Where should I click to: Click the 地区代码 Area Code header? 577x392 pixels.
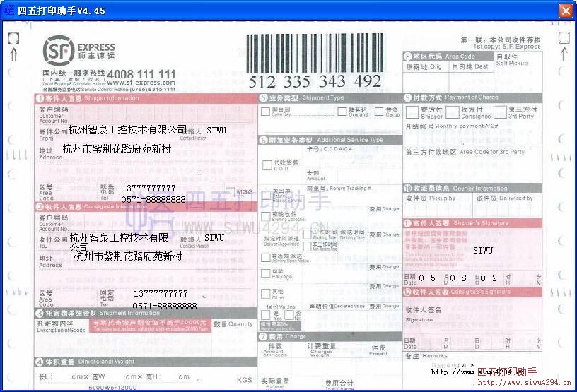[448, 57]
